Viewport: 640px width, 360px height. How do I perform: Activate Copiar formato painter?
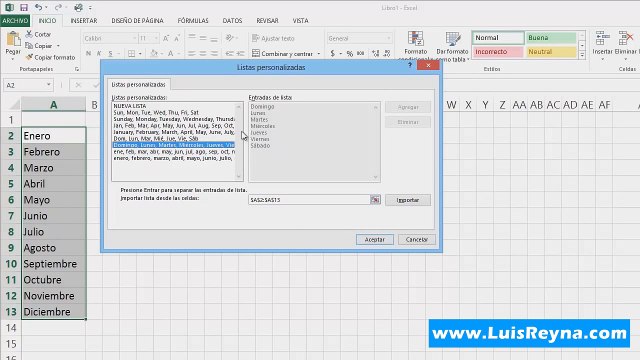(x=50, y=57)
